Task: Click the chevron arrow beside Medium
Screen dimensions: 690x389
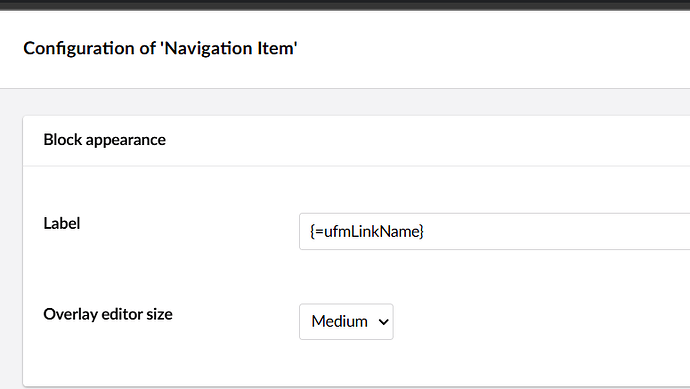Action: 383,322
